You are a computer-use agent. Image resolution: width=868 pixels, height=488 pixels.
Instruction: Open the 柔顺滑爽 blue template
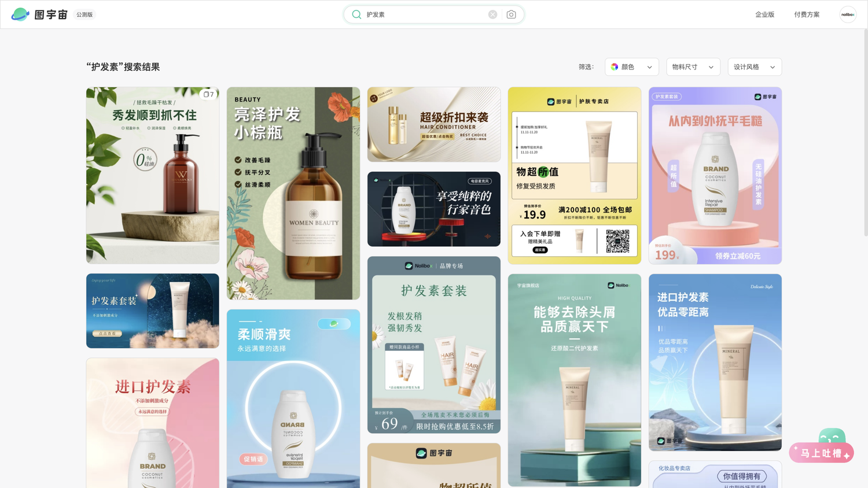click(293, 398)
